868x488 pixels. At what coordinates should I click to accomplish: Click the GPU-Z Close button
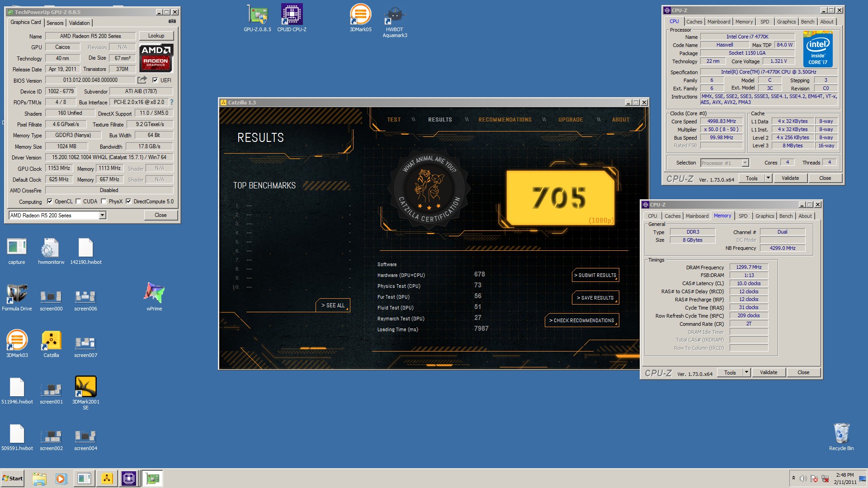coord(160,215)
